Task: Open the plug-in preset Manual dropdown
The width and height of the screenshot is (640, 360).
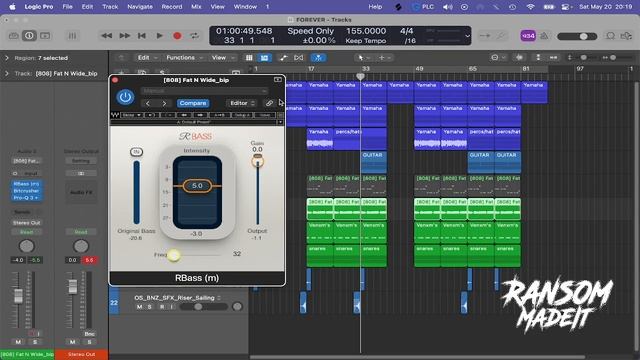Action: 204,91
